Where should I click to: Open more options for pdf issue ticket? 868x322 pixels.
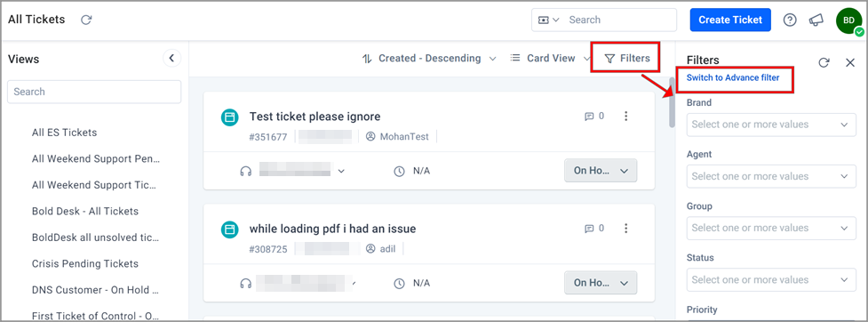(x=626, y=229)
